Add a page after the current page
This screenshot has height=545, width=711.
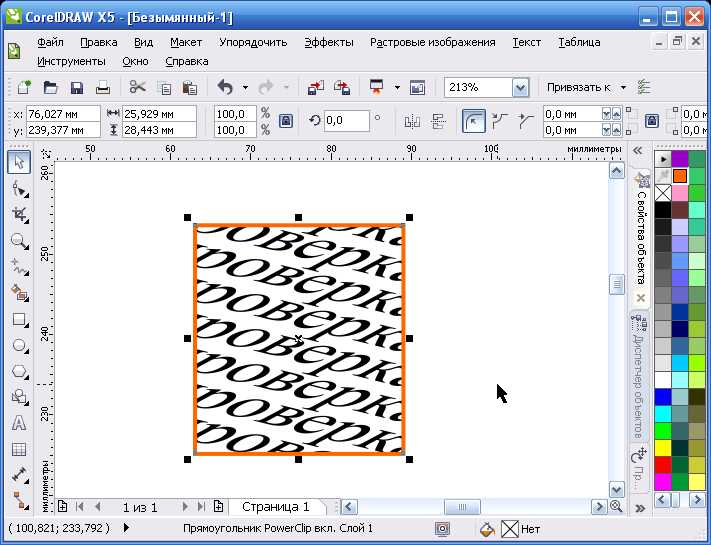219,506
